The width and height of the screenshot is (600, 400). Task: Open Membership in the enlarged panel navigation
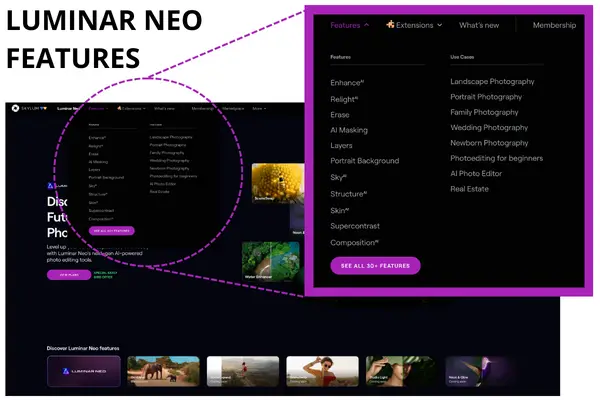pyautogui.click(x=554, y=25)
